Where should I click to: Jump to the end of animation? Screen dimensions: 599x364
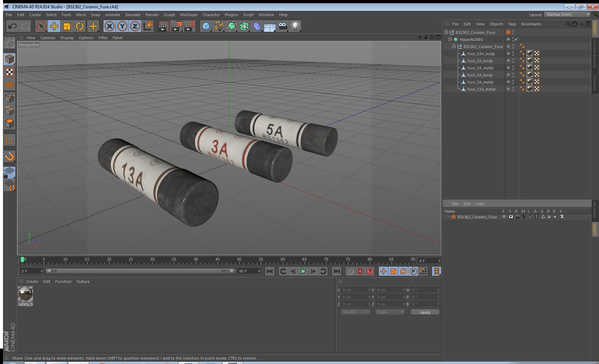[x=336, y=271]
